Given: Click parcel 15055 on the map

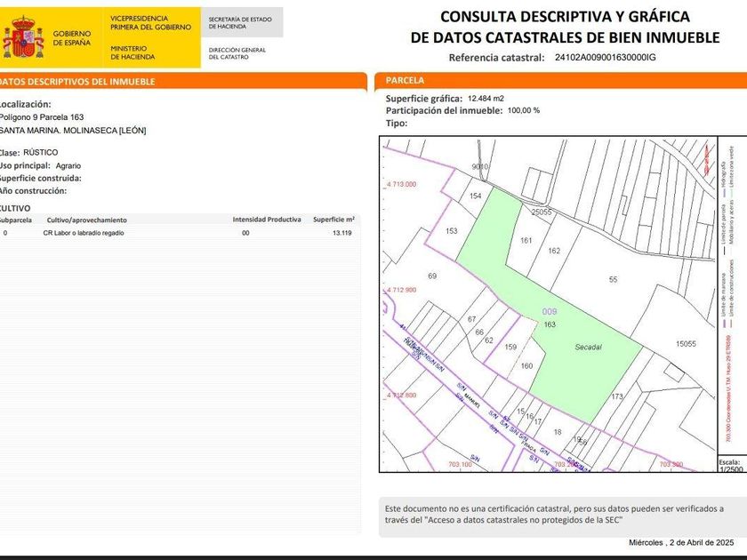Looking at the screenshot, I should [x=685, y=344].
